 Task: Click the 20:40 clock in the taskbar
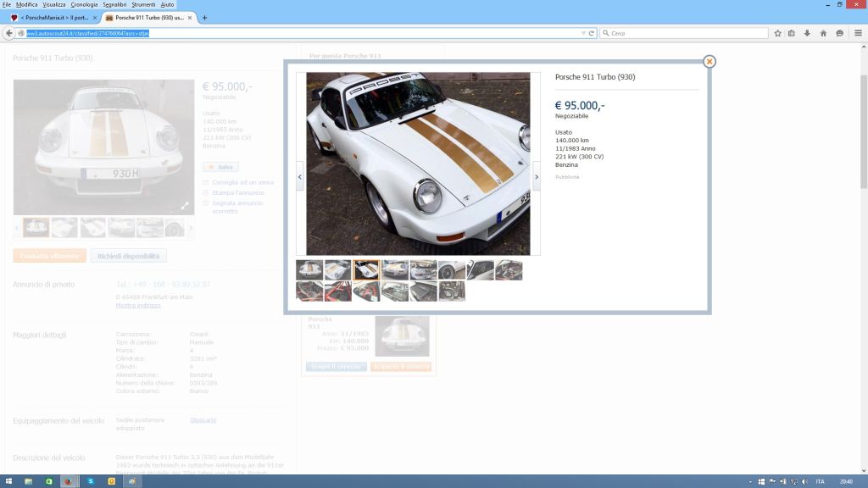pyautogui.click(x=846, y=481)
